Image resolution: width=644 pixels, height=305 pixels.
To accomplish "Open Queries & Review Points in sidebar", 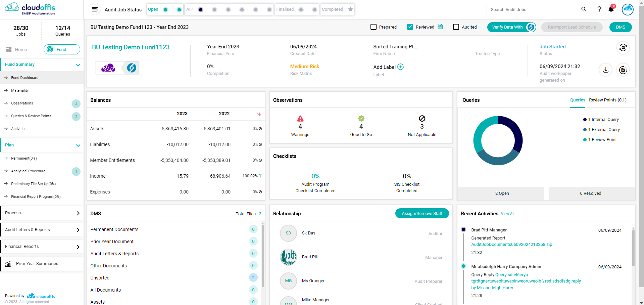I will 42,116.
